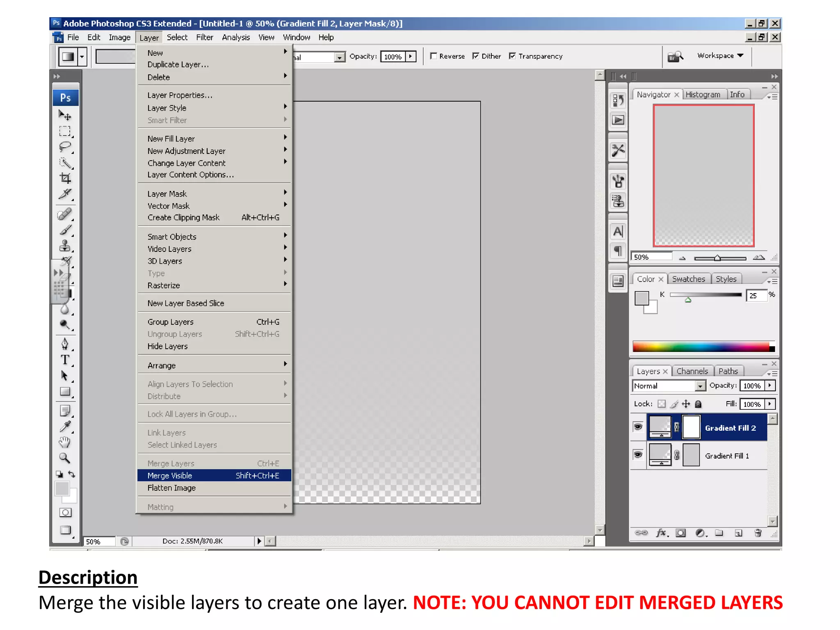
Task: Select the Lasso tool
Action: pos(65,147)
